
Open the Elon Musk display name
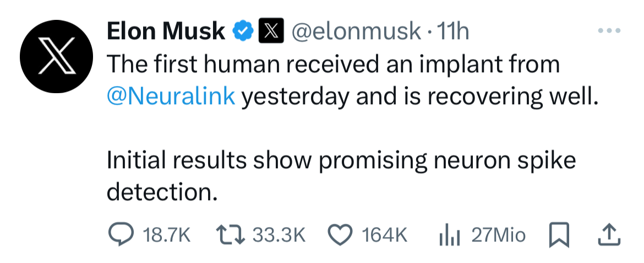[x=166, y=31]
